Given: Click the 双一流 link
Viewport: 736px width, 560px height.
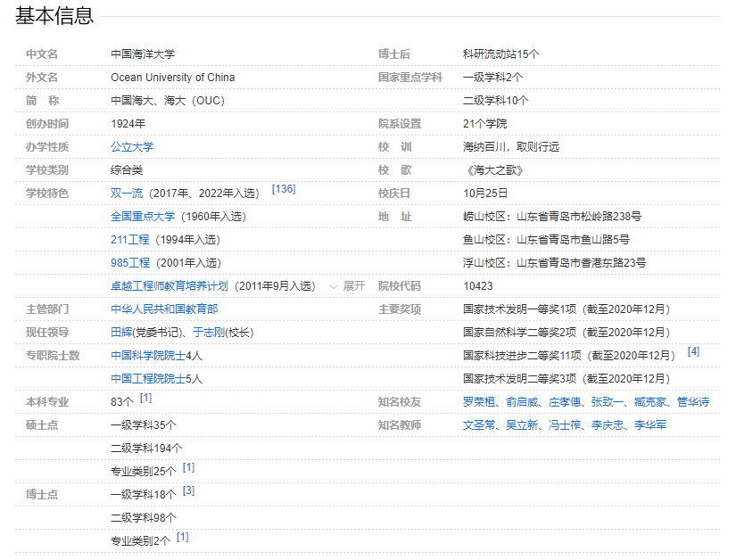Looking at the screenshot, I should point(127,194).
